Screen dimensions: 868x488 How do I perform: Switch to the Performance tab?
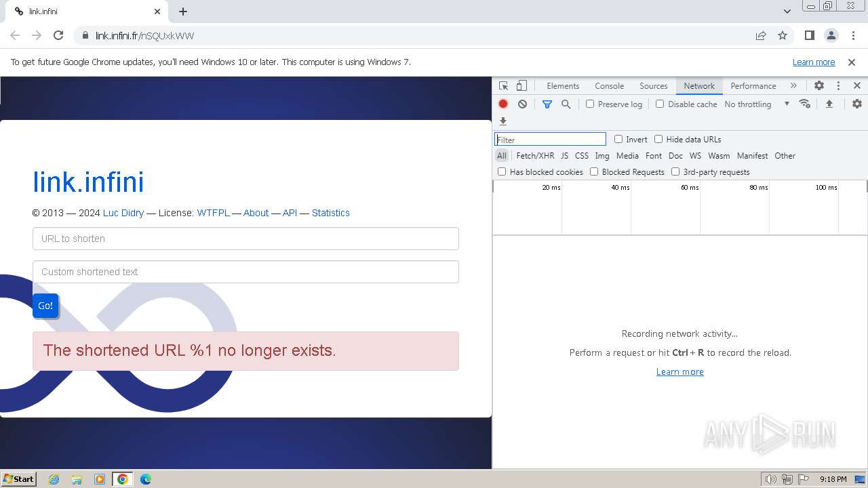(x=753, y=86)
